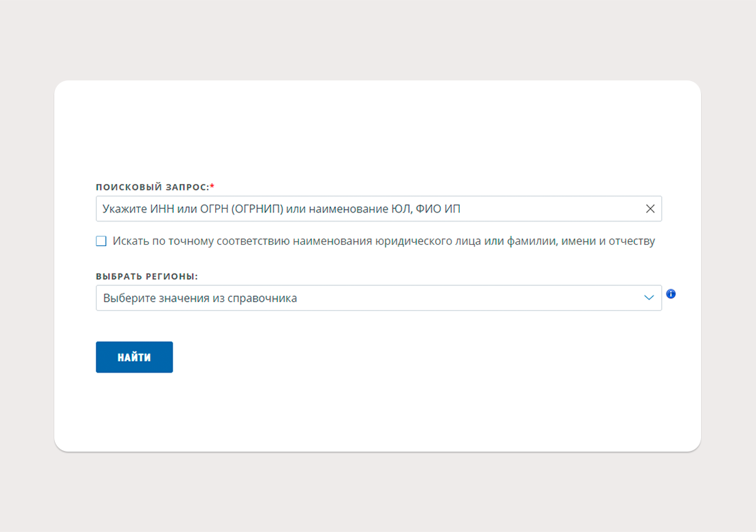The image size is (756, 532).
Task: Open the reference values region selector
Action: click(x=379, y=298)
